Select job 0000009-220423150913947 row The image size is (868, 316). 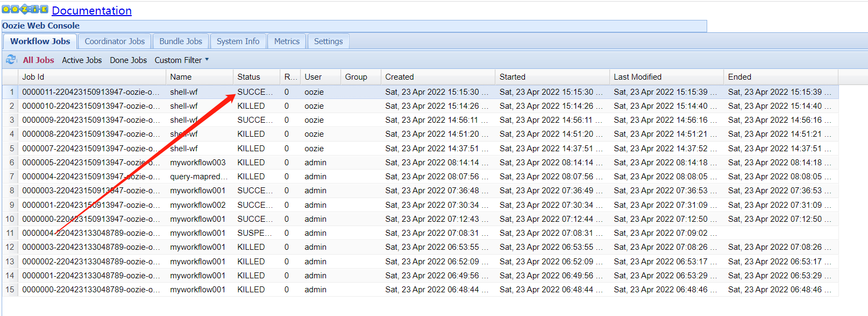[420, 120]
